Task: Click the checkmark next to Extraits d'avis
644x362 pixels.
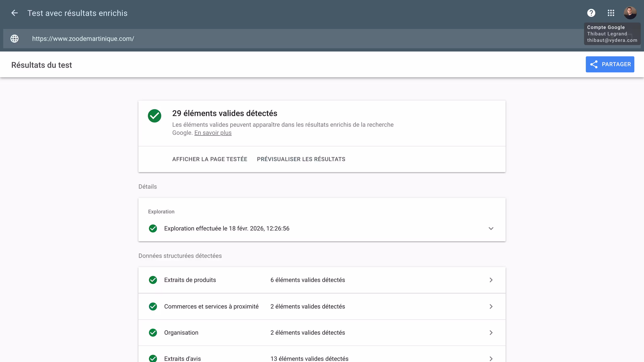Action: pyautogui.click(x=153, y=358)
